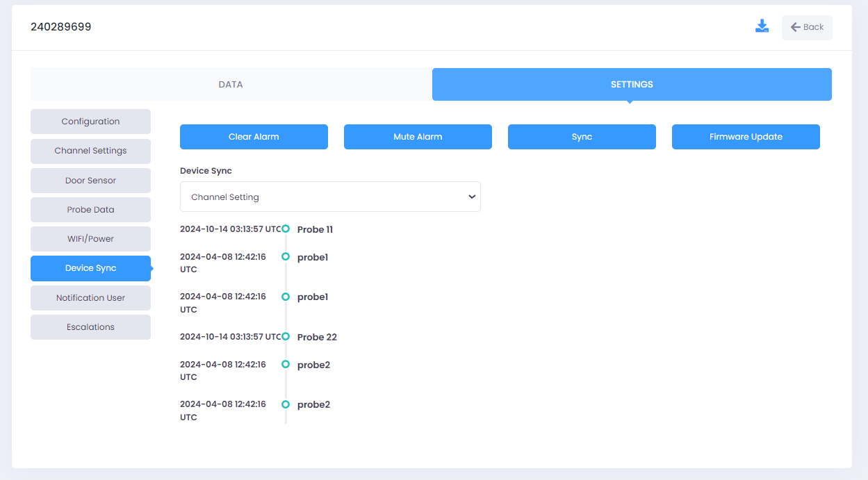Click the download icon near Back
868x480 pixels.
pos(762,27)
